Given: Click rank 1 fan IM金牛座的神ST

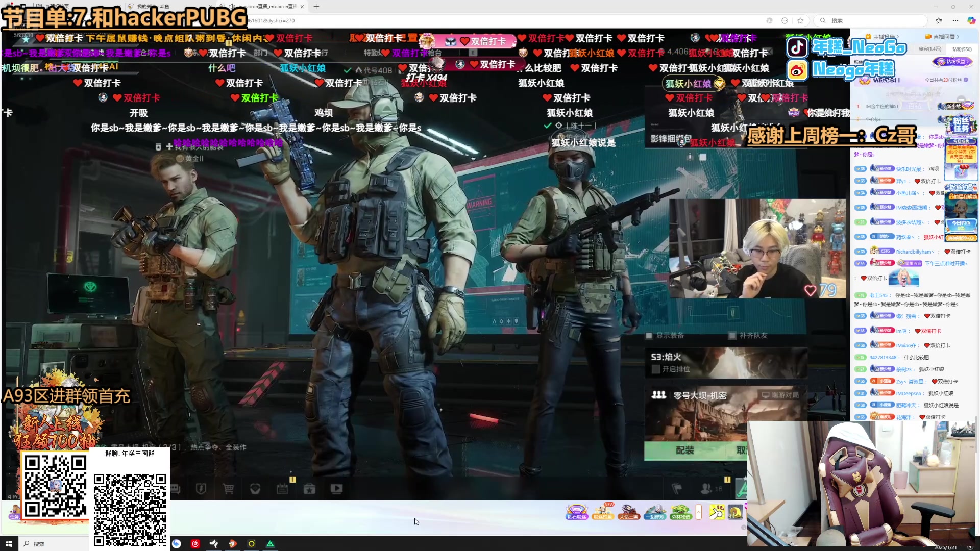Looking at the screenshot, I should point(882,106).
